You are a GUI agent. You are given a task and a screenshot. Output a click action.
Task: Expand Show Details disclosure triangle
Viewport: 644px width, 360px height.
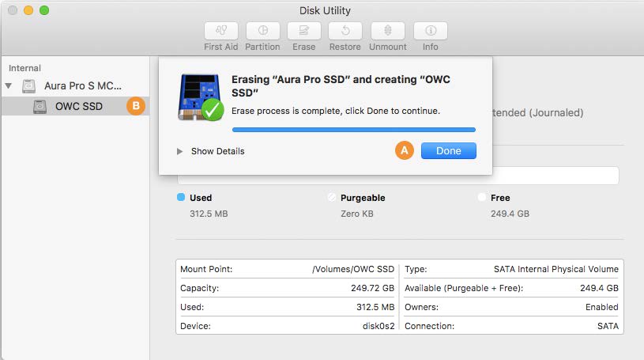pyautogui.click(x=179, y=151)
